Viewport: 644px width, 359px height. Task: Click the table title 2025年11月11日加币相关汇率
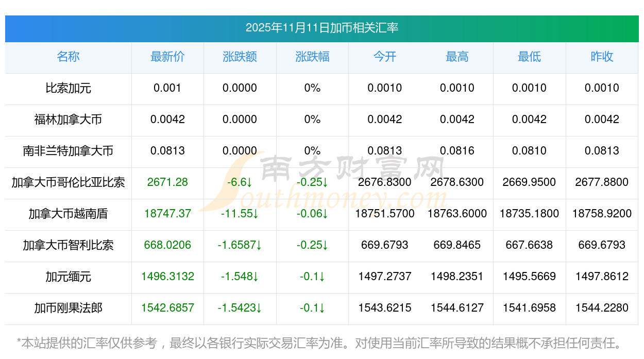321,28
